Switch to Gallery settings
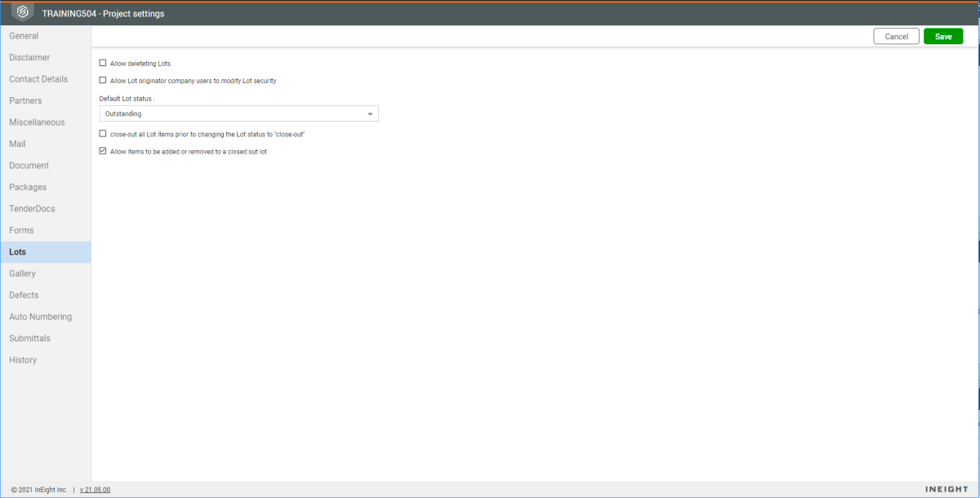 (x=46, y=274)
